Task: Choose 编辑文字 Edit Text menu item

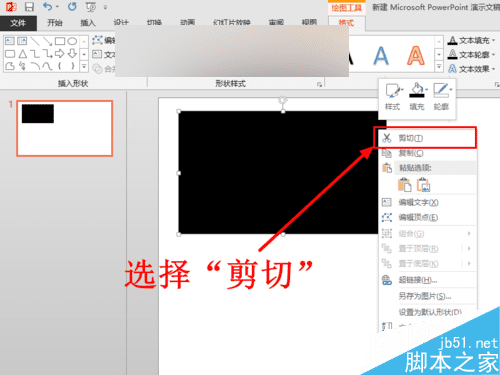Action: 428,202
